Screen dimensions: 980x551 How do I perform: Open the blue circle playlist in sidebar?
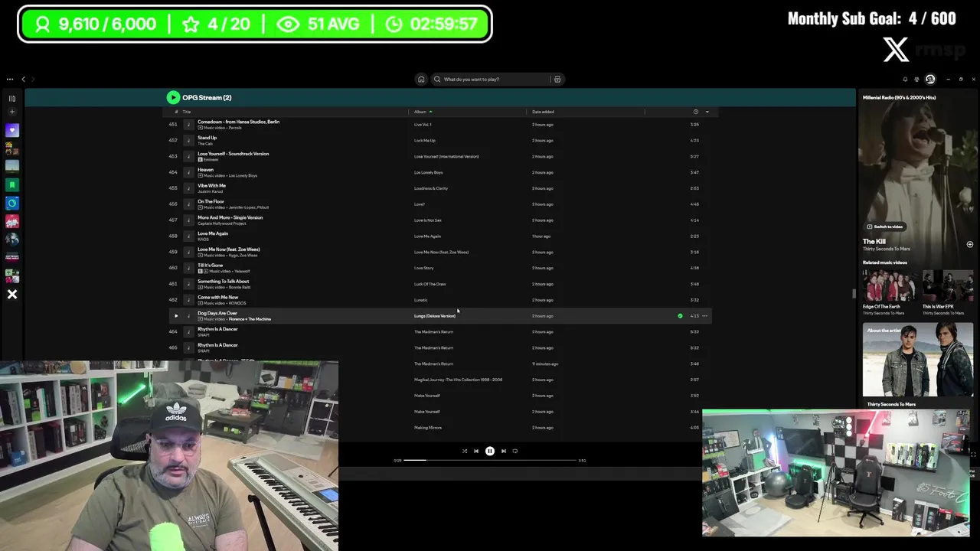12,203
